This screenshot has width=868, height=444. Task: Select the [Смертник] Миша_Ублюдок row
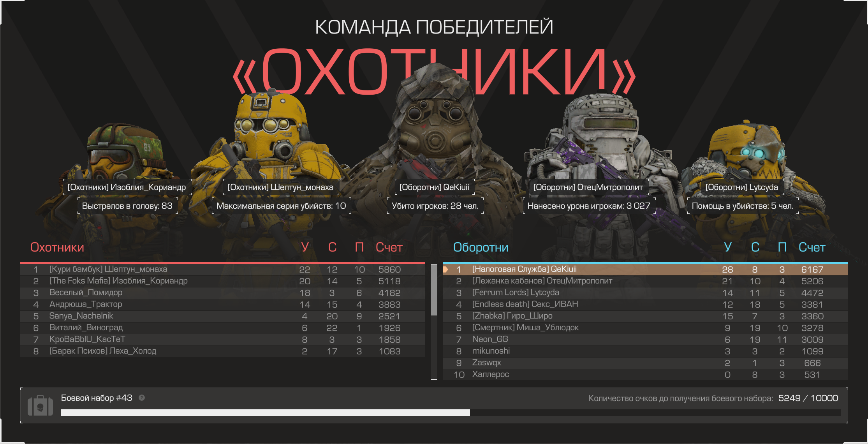click(646, 328)
